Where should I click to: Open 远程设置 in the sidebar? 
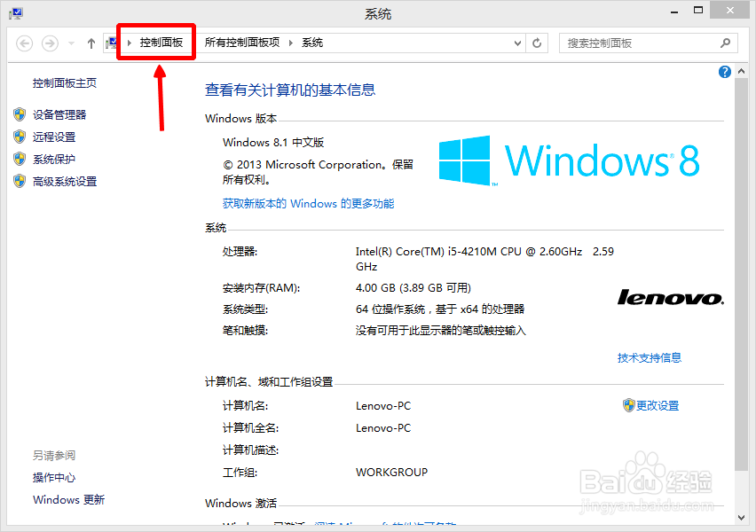(x=54, y=137)
